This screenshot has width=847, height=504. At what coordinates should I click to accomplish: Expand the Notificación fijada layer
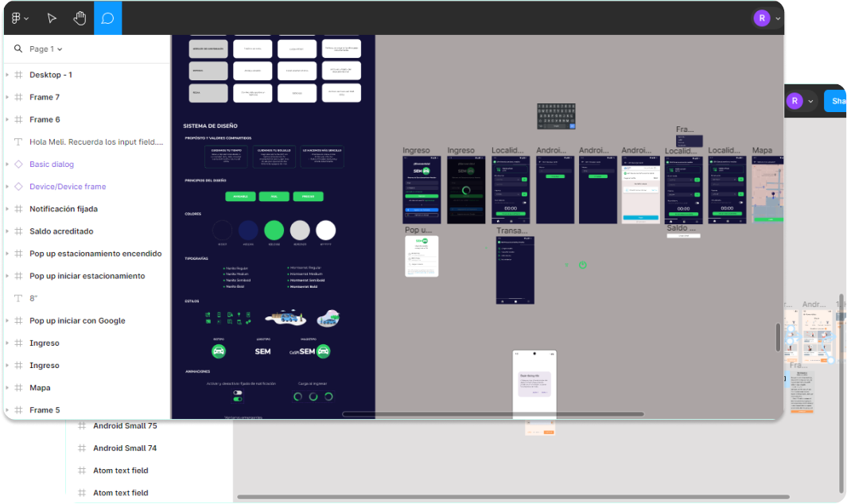click(x=7, y=209)
